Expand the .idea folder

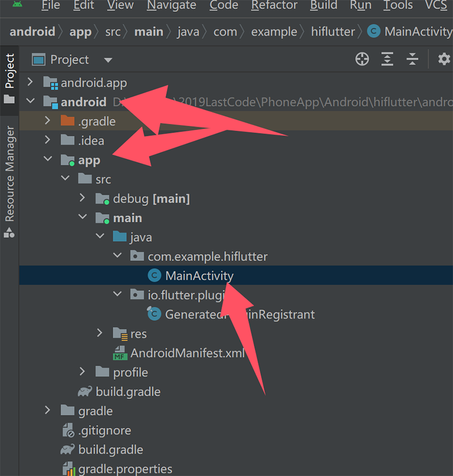[48, 140]
